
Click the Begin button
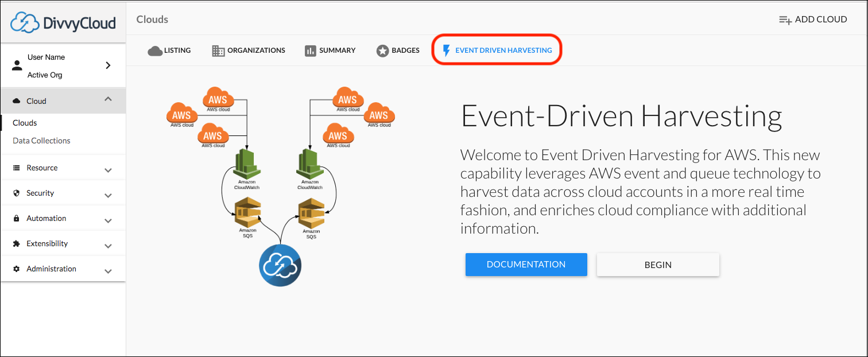pyautogui.click(x=658, y=265)
